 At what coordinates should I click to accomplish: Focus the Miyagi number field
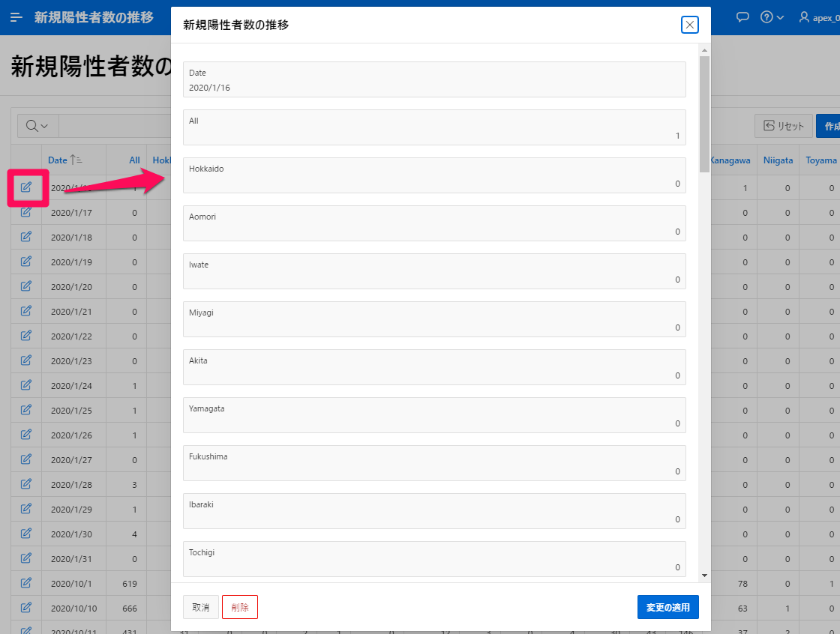(x=434, y=319)
